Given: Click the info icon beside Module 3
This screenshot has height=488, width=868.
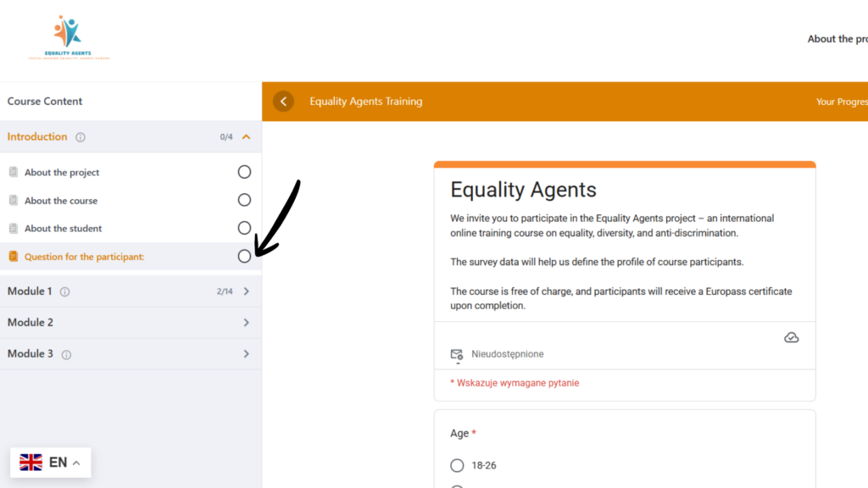Looking at the screenshot, I should [67, 354].
